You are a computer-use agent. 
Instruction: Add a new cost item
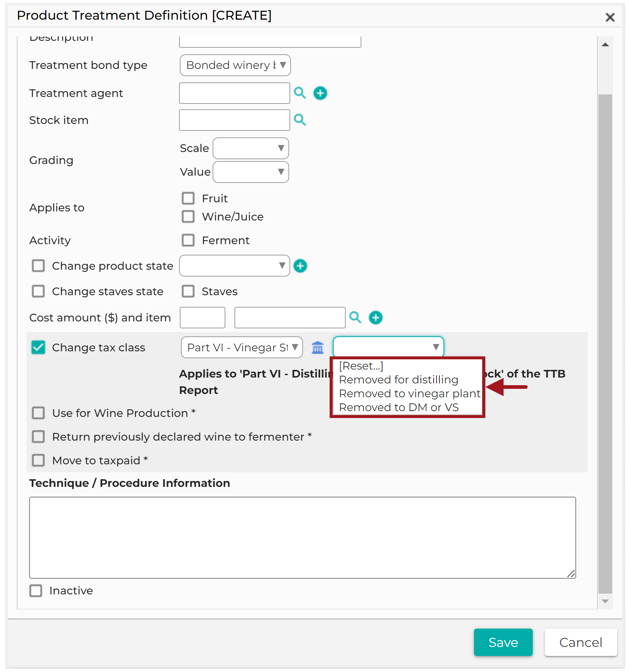(x=376, y=317)
